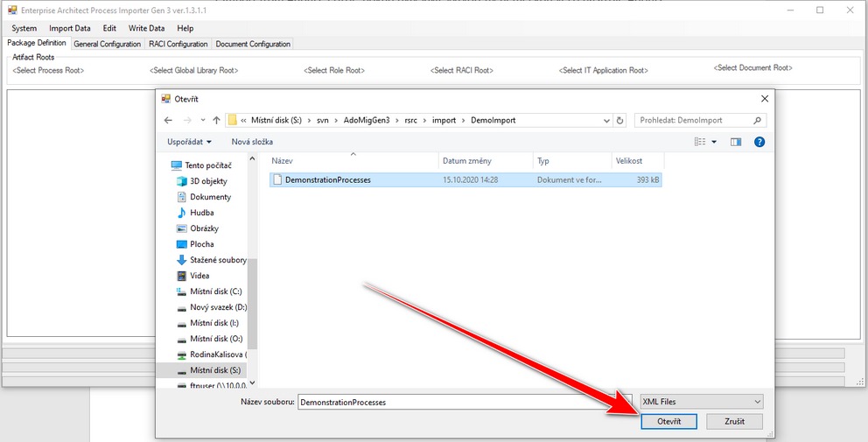Viewport: 868px width, 442px height.
Task: Click Select Global Library Root link
Action: point(193,70)
